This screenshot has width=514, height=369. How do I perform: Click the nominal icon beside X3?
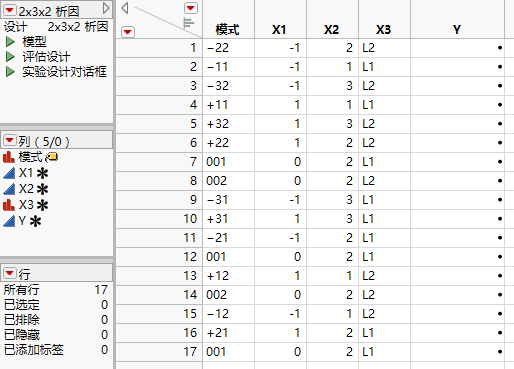[9, 205]
